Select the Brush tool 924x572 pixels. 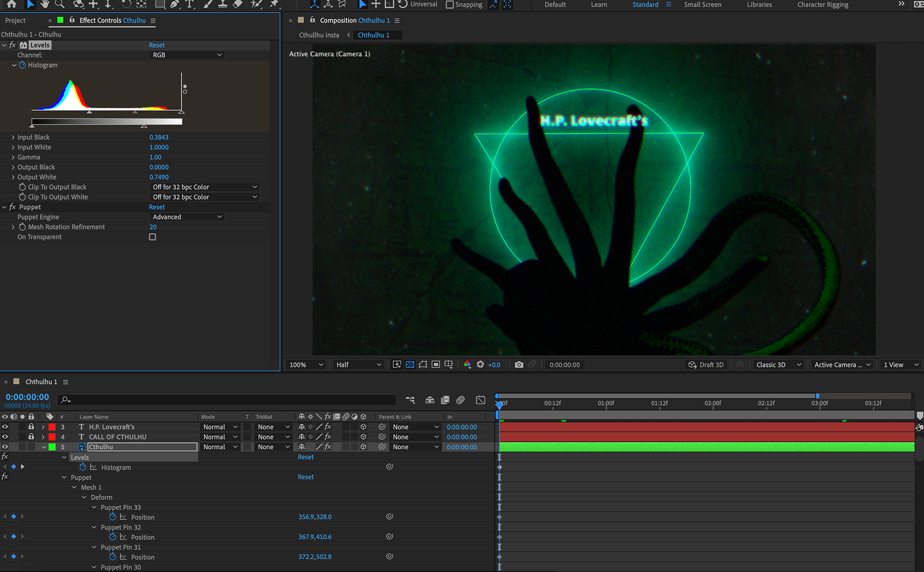(x=207, y=4)
